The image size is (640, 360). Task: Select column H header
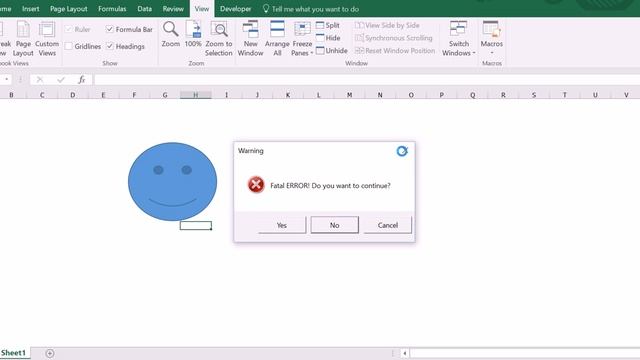[196, 95]
